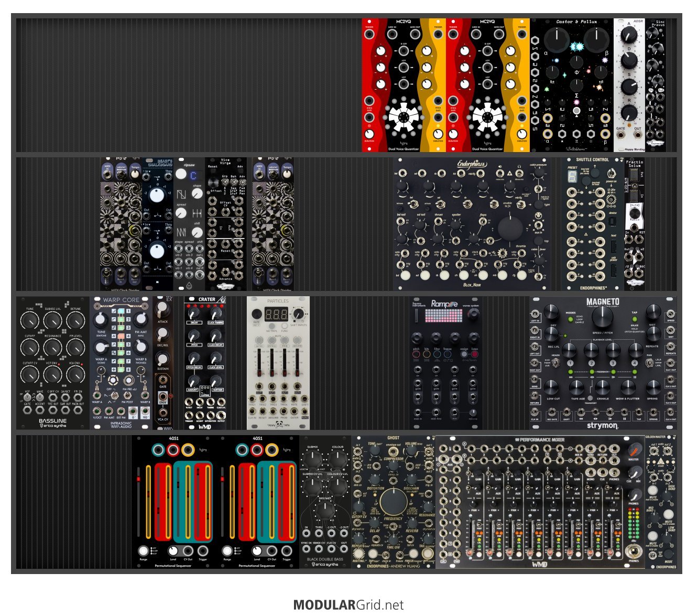Screen dimensions: 698x616
Task: Click the Gate jack on ADSR module
Action: (x=621, y=136)
